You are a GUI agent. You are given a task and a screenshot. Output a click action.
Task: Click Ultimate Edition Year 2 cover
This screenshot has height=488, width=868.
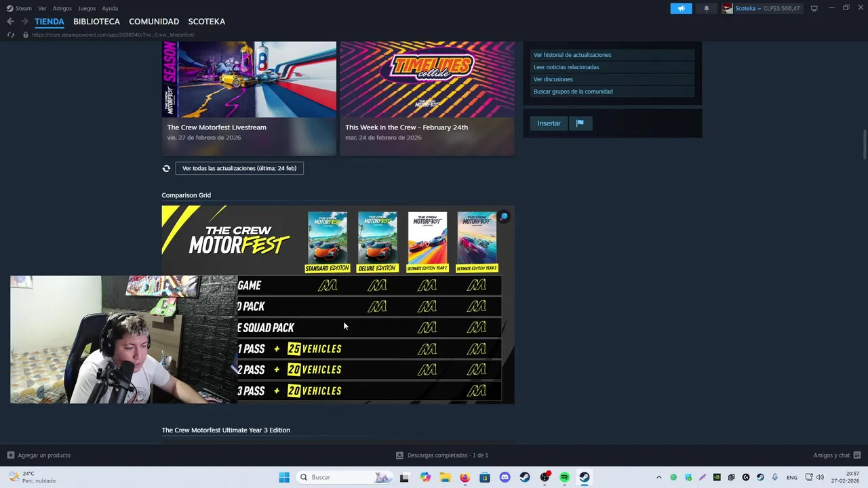tap(427, 241)
